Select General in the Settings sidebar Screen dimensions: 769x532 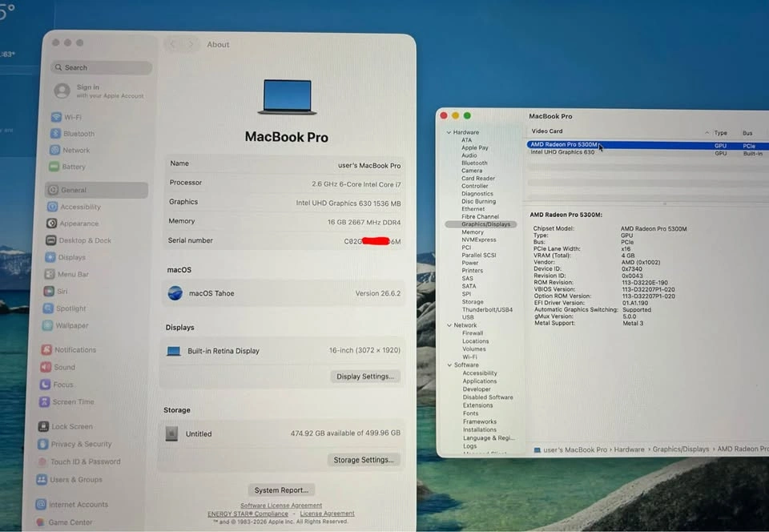tap(96, 190)
